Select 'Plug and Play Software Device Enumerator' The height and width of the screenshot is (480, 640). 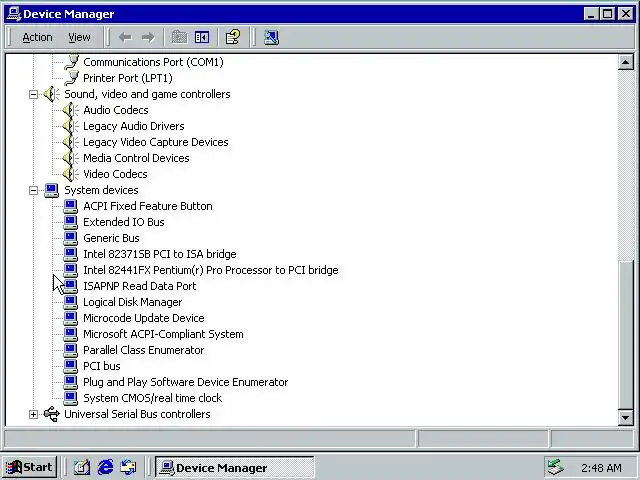tap(186, 382)
